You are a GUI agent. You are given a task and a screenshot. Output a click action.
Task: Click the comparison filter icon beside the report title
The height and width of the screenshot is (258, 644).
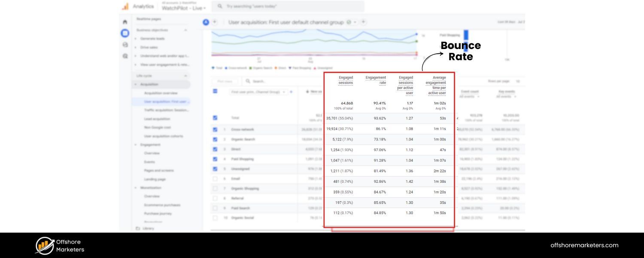348,22
